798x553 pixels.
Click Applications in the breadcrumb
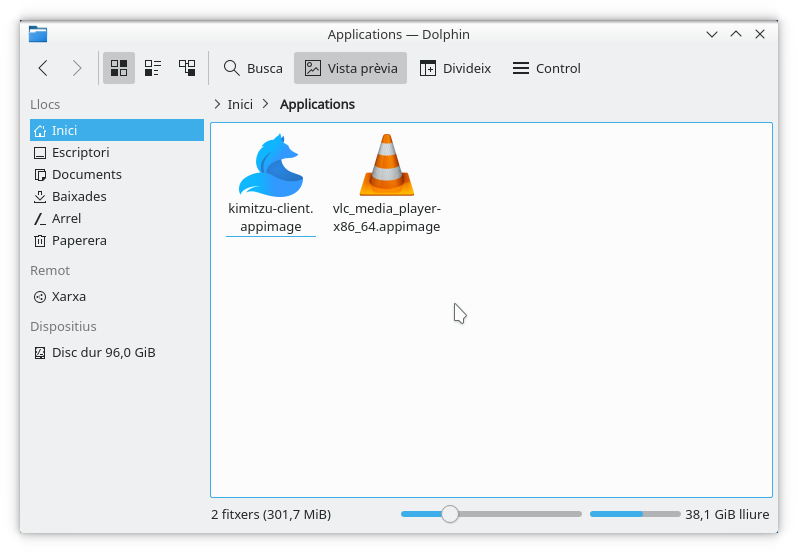[317, 104]
